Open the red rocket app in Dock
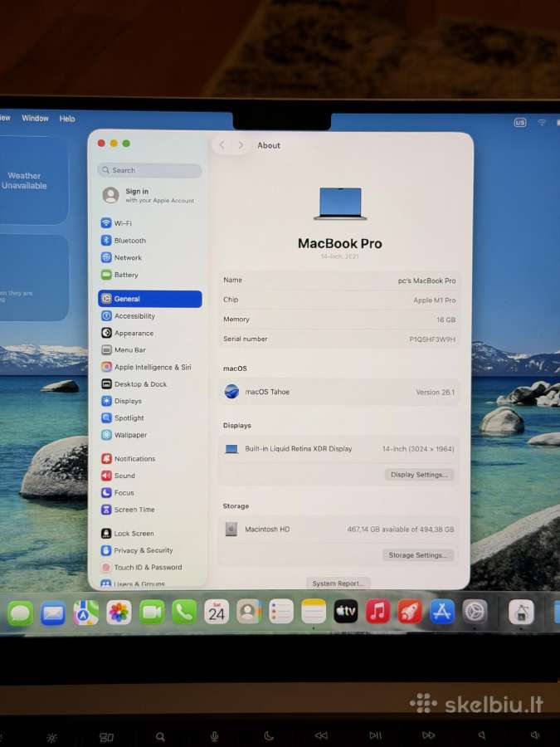 [410, 612]
